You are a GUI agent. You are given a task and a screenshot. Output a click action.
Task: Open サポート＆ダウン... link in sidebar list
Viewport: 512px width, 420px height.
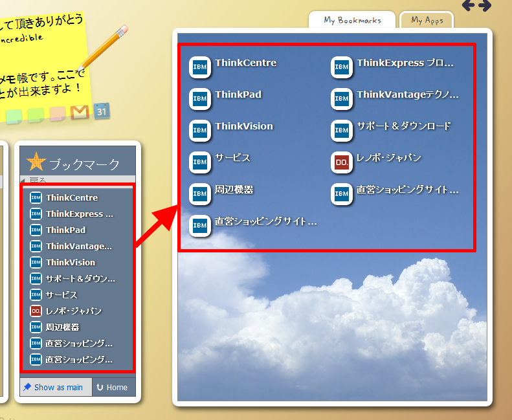[x=80, y=279]
